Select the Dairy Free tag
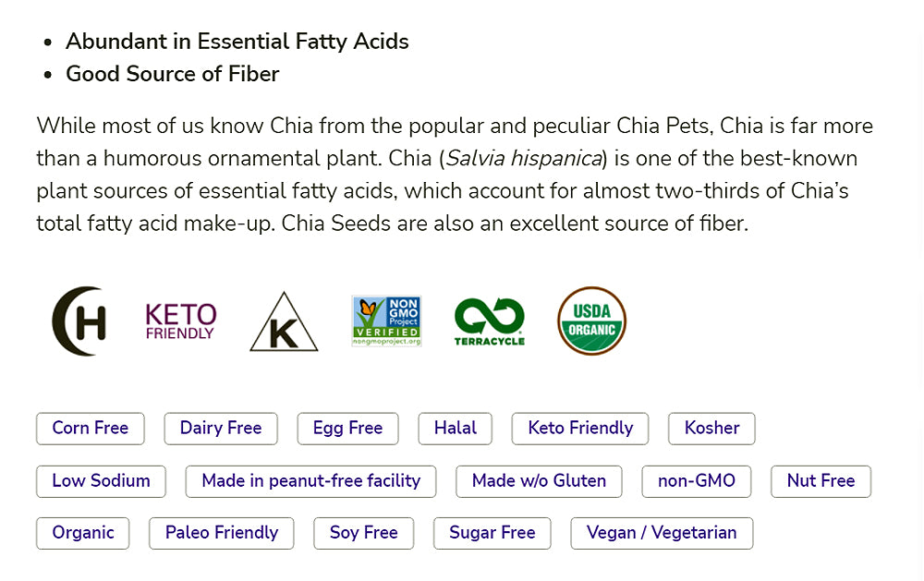 [x=221, y=429]
